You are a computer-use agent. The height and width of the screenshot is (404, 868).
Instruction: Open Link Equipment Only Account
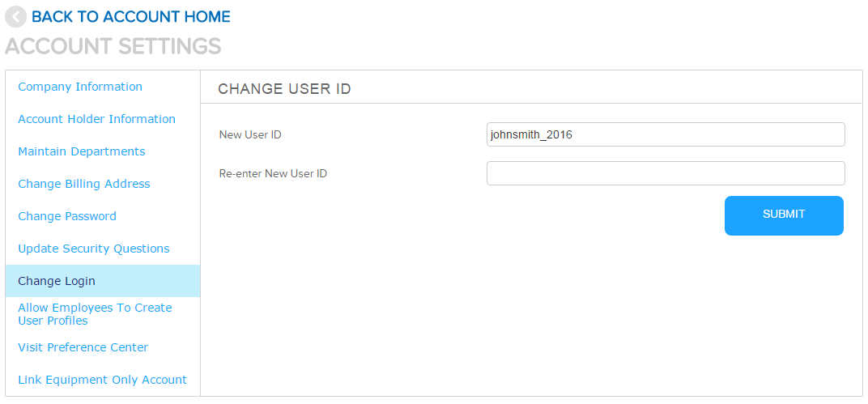[x=102, y=380]
